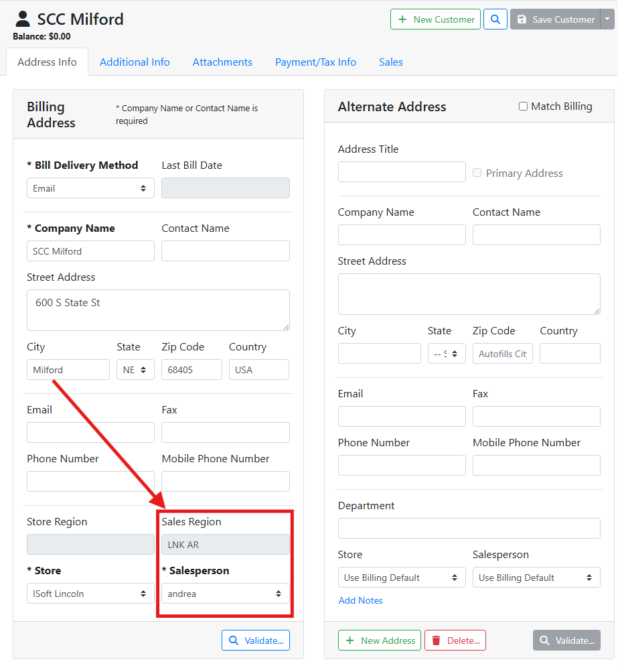Toggle the Match Billing checkbox
Viewport: 618px width, 672px height.
524,107
